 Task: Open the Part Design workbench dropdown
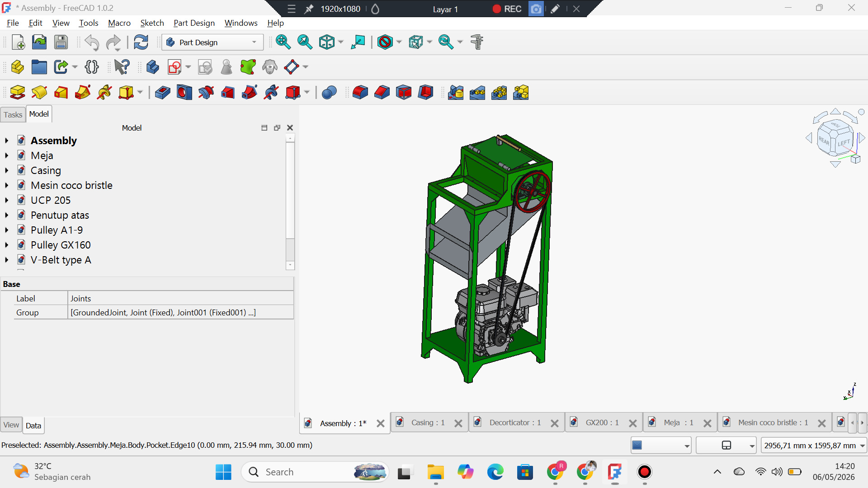(212, 42)
